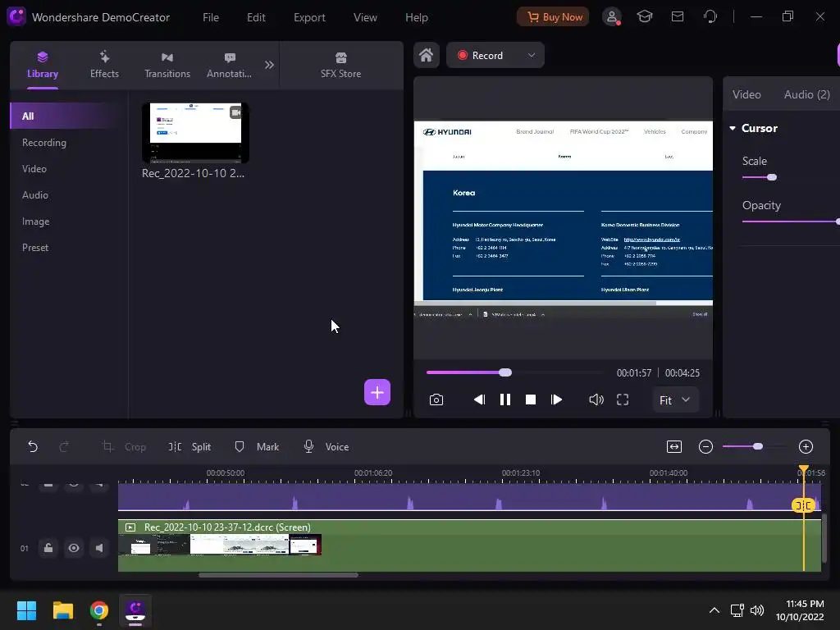Screen dimensions: 840x630
Task: Open the learning center graduation cap icon
Action: [x=645, y=16]
